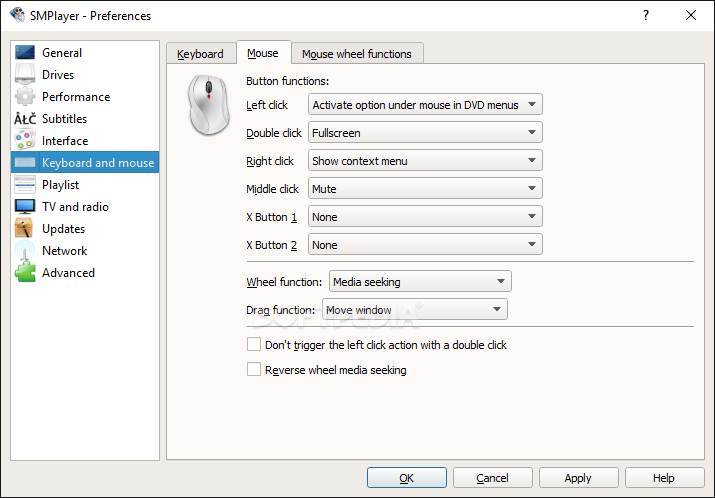Expand the Wheel function dropdown
This screenshot has width=715, height=498.
click(420, 281)
